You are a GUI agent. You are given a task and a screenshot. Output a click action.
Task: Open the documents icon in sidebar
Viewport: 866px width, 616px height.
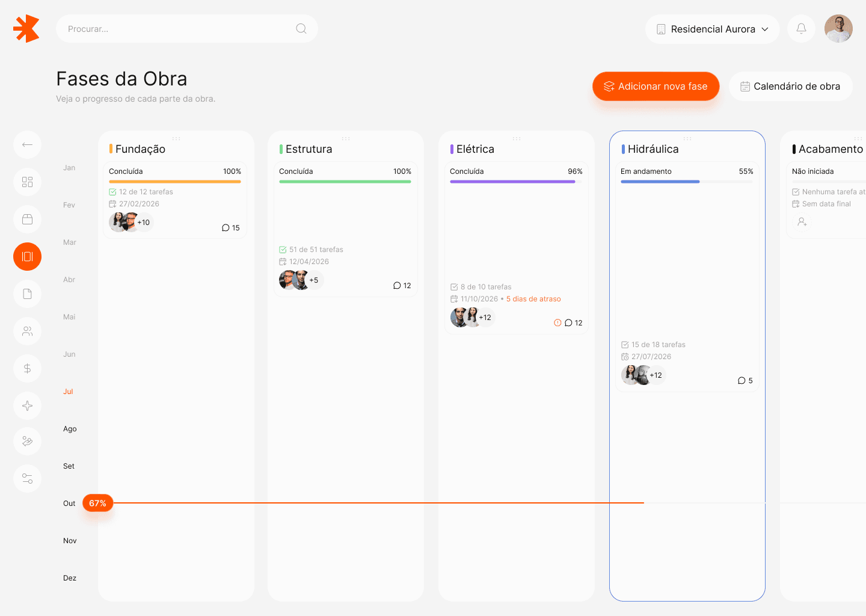point(27,294)
